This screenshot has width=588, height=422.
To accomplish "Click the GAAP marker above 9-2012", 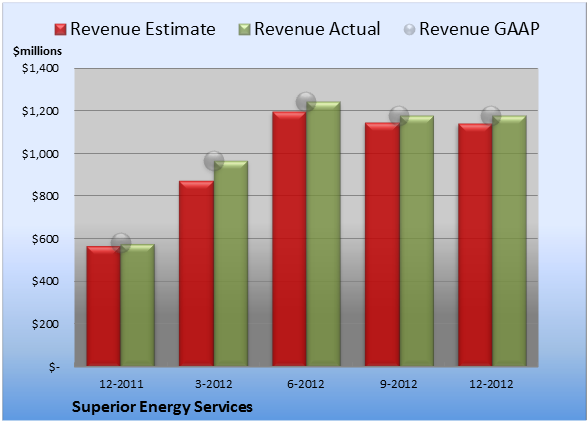I will 399,116.
